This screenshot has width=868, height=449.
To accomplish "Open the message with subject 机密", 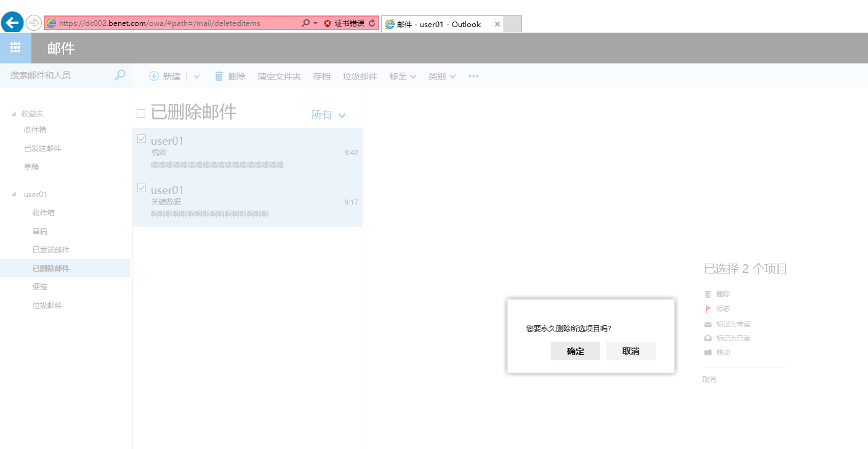I will pyautogui.click(x=247, y=153).
